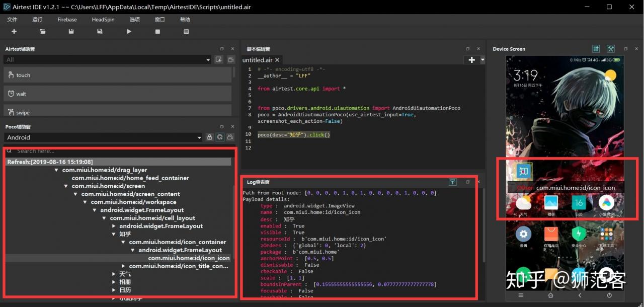Tap the 相册 gallery app on device screen
Screen dimensions: 644x307
coord(551,203)
